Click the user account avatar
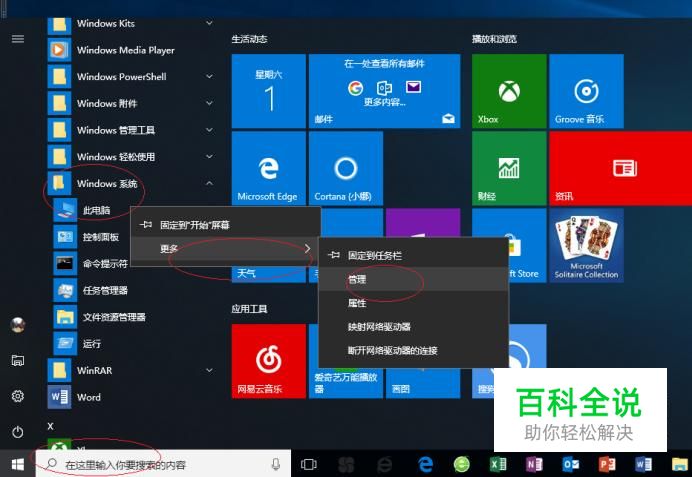The width and height of the screenshot is (692, 477). pyautogui.click(x=18, y=325)
